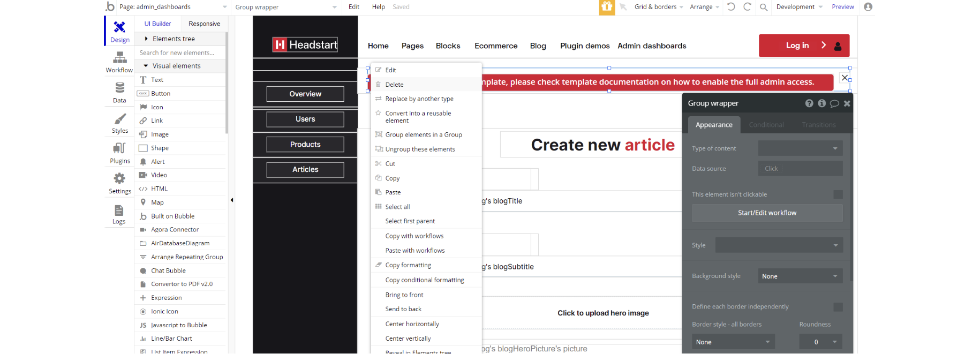Open the Logs section
This screenshot has height=361, width=980.
coord(119,214)
